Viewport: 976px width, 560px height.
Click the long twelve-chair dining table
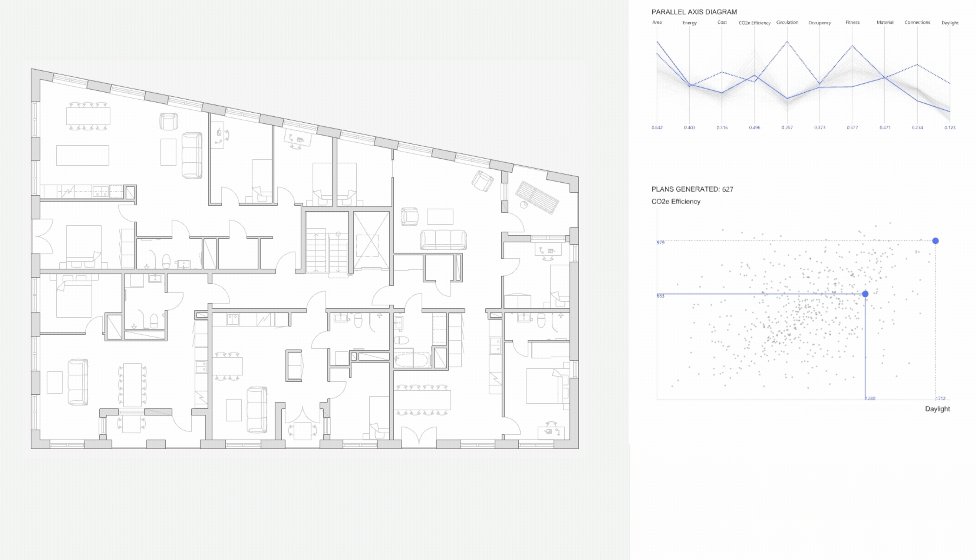pos(422,400)
